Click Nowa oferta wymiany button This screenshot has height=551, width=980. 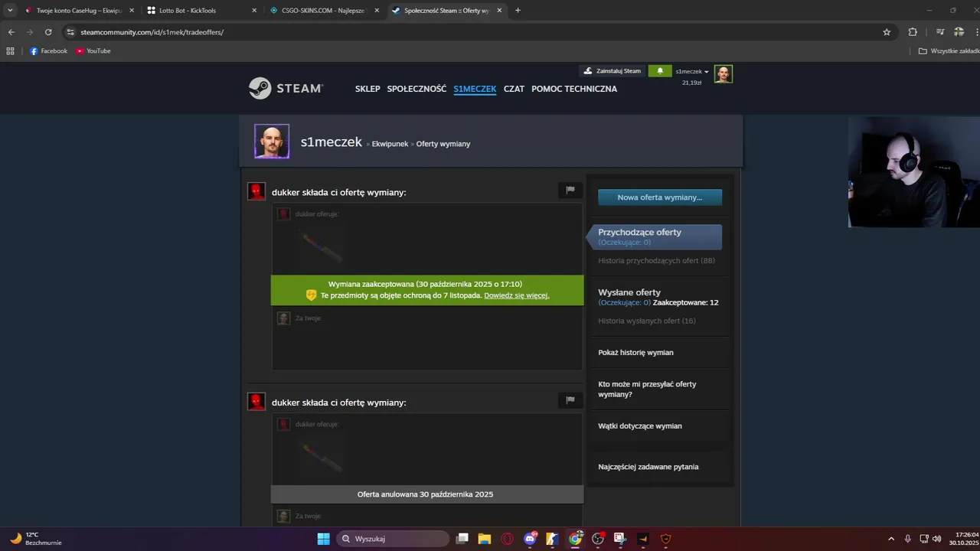659,197
